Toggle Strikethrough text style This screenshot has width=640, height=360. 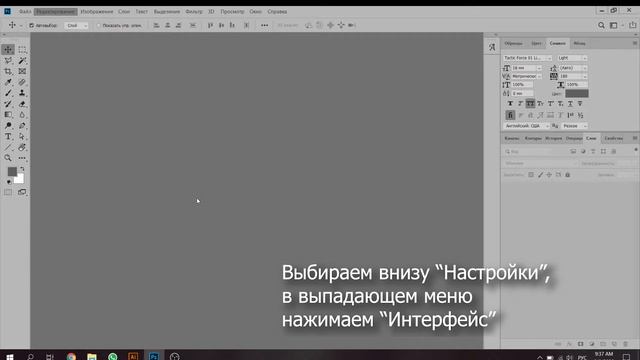click(580, 104)
